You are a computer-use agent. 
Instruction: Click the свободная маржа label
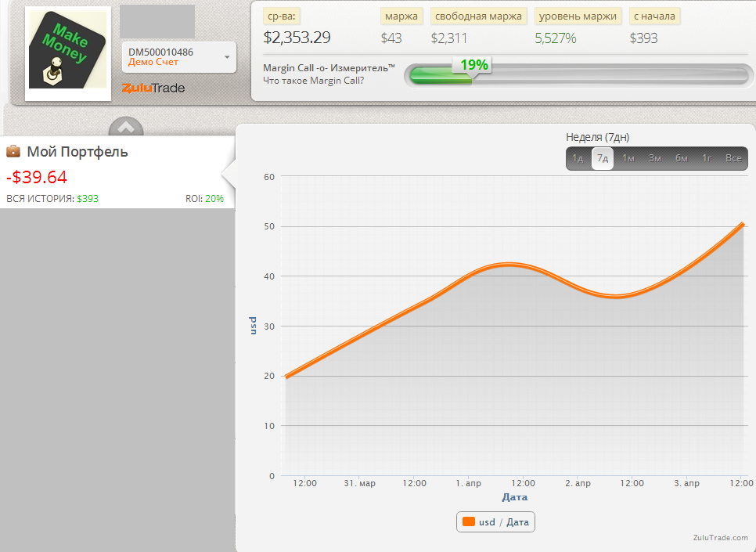[x=478, y=16]
